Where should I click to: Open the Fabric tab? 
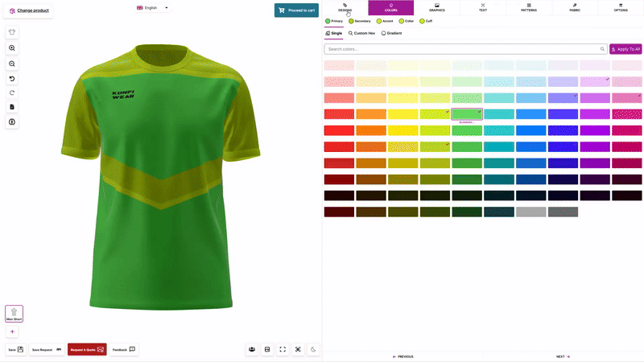[575, 8]
